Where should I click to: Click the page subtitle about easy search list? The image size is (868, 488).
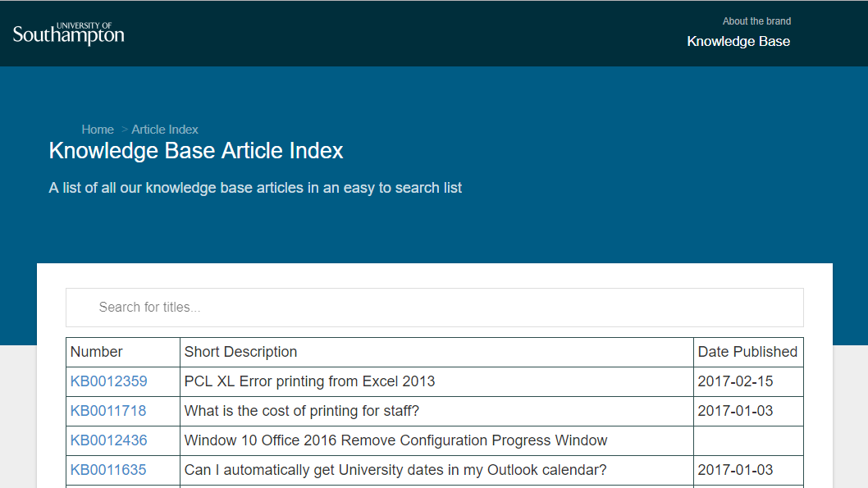[255, 188]
